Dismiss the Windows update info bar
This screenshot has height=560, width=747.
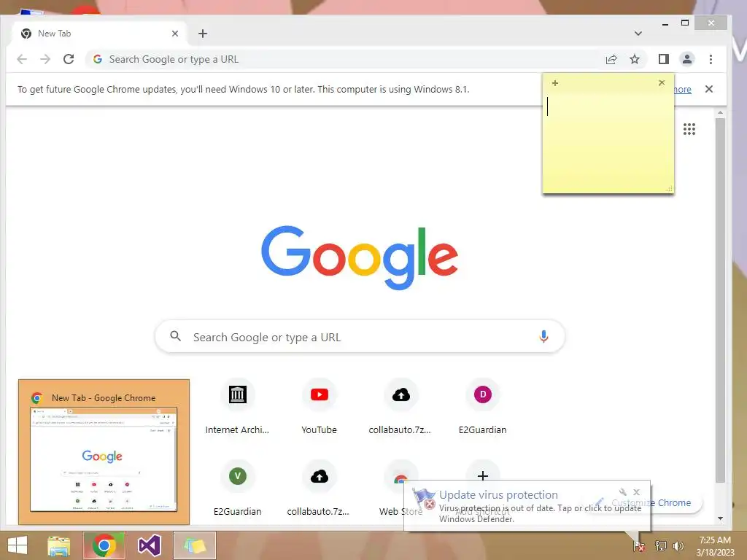click(x=709, y=89)
